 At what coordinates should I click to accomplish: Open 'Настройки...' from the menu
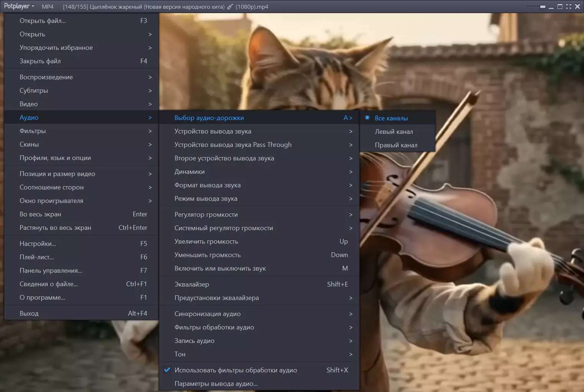[x=81, y=244]
